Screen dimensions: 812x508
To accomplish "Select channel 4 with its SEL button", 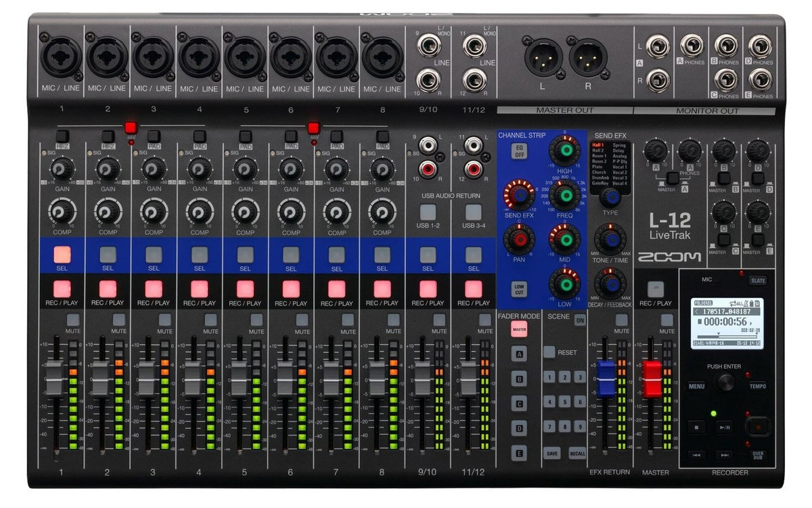I will (200, 255).
